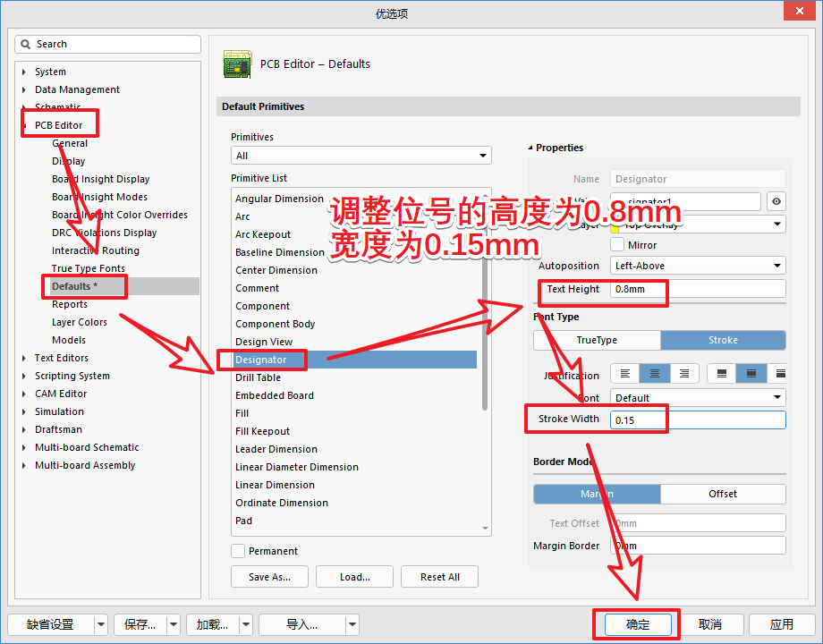Screen dimensions: 823x644
Task: Open dropdown arrow beside 保存...
Action: point(174,624)
